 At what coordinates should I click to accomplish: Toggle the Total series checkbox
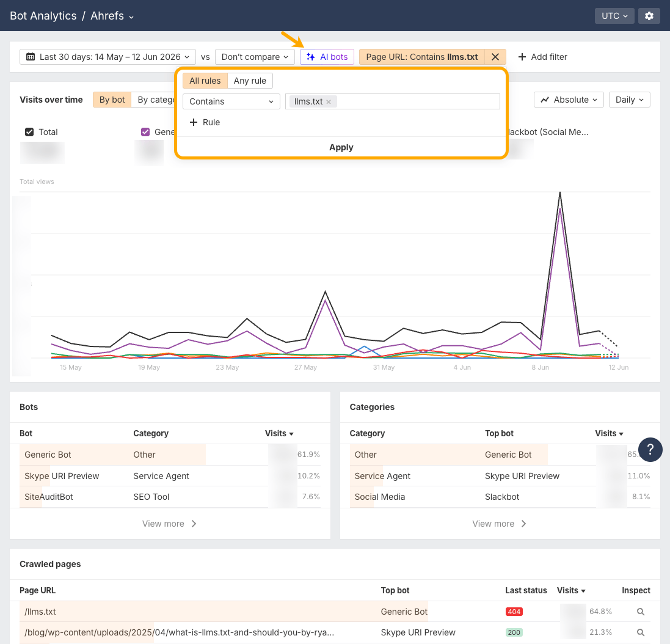29,132
